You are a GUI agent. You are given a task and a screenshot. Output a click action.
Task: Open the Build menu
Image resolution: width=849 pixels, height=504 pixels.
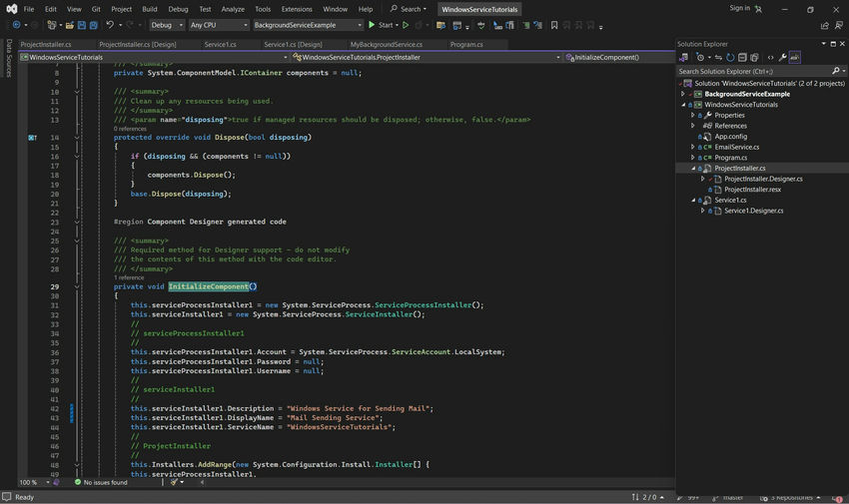149,9
